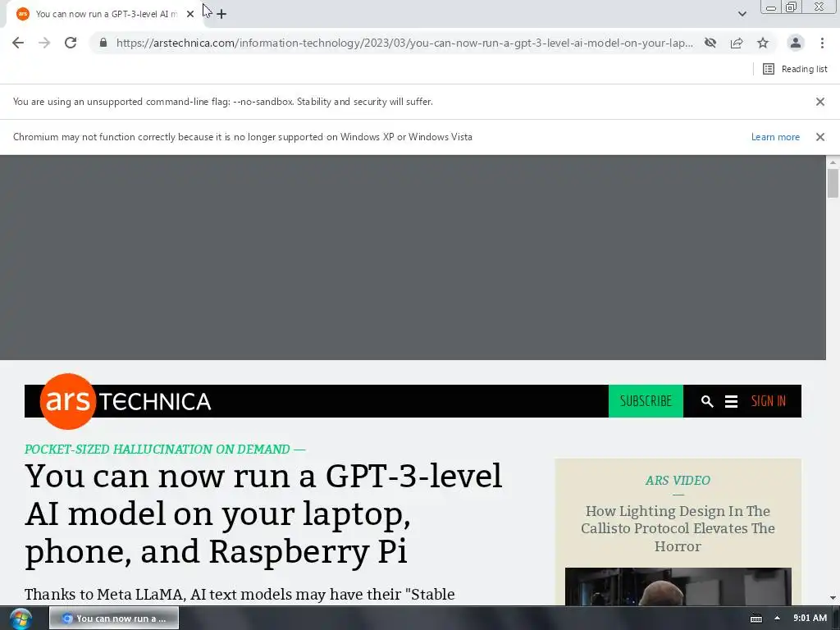Viewport: 840px width, 630px height.
Task: Click the SIGN IN link
Action: (x=768, y=401)
